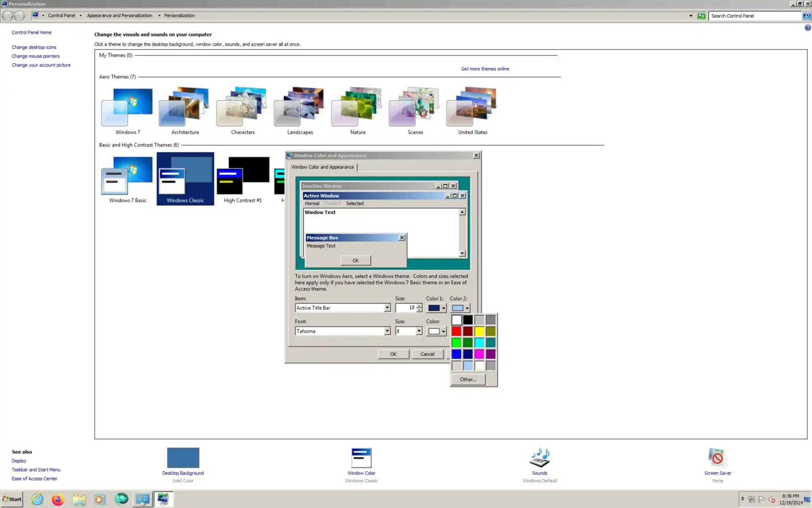Open Internet Explorer from the taskbar
Viewport: 812px width, 508px height.
coord(37,500)
